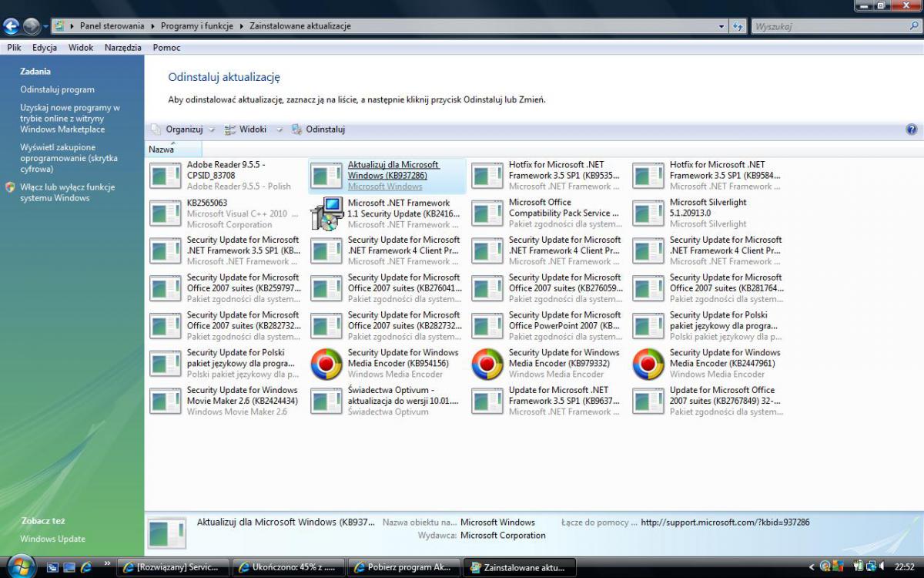The width and height of the screenshot is (924, 578).
Task: Select the KB2565063 update icon
Action: click(x=165, y=213)
